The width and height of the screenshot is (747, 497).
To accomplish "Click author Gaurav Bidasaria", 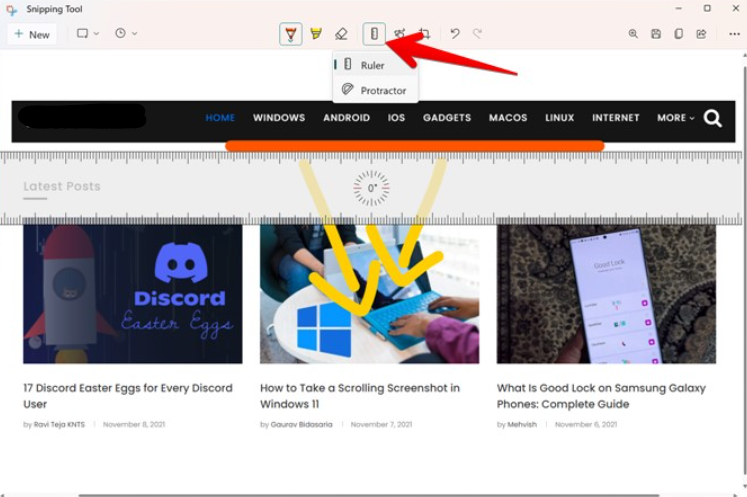I will tap(302, 424).
